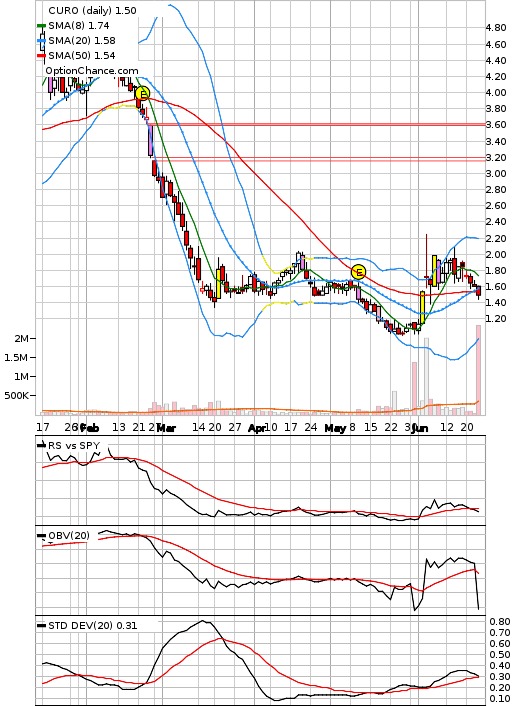526x706 pixels.
Task: Click the black legend marker beside RS vs SPY
Action: (x=41, y=445)
